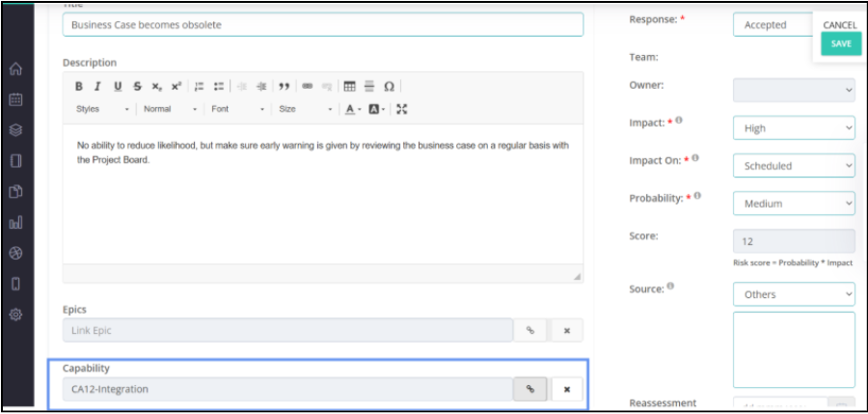Open the layers stack icon in sidebar
868x414 pixels.
(16, 130)
